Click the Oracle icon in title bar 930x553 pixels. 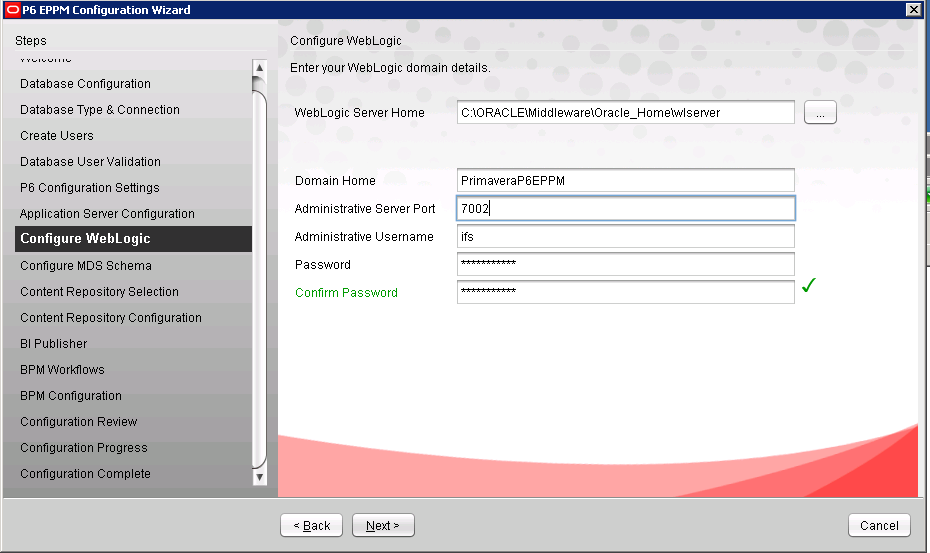tap(11, 10)
